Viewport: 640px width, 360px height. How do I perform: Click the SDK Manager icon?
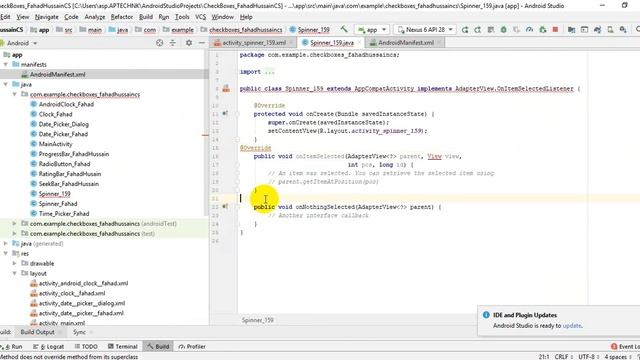point(623,30)
